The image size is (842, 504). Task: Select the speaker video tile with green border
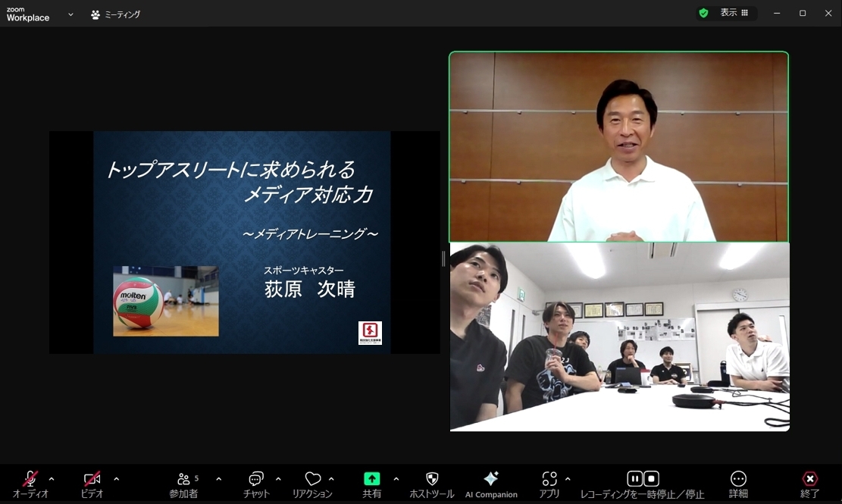tap(618, 146)
